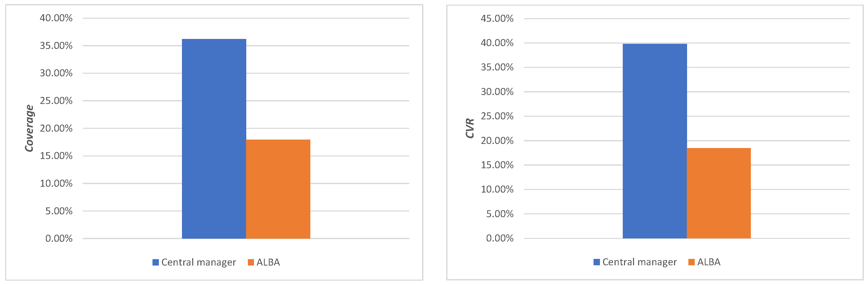Image resolution: width=868 pixels, height=285 pixels.
Task: Click the blue Central manager bar in Coverage chart
Action: pos(214,139)
